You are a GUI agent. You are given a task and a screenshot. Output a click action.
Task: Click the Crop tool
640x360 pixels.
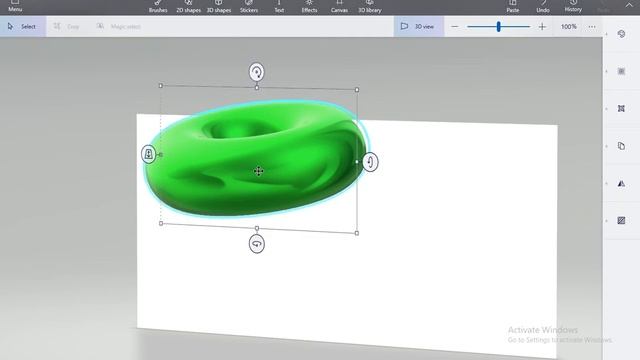(x=67, y=27)
